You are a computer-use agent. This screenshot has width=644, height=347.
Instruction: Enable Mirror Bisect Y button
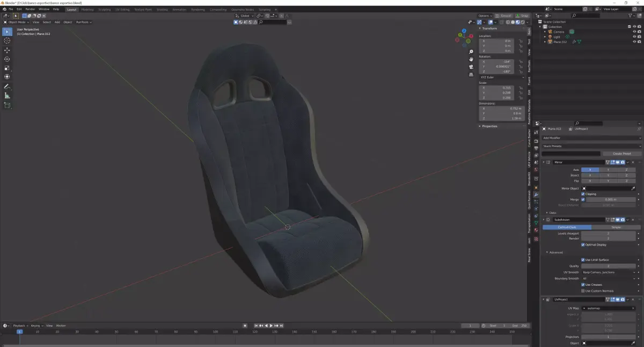point(609,175)
